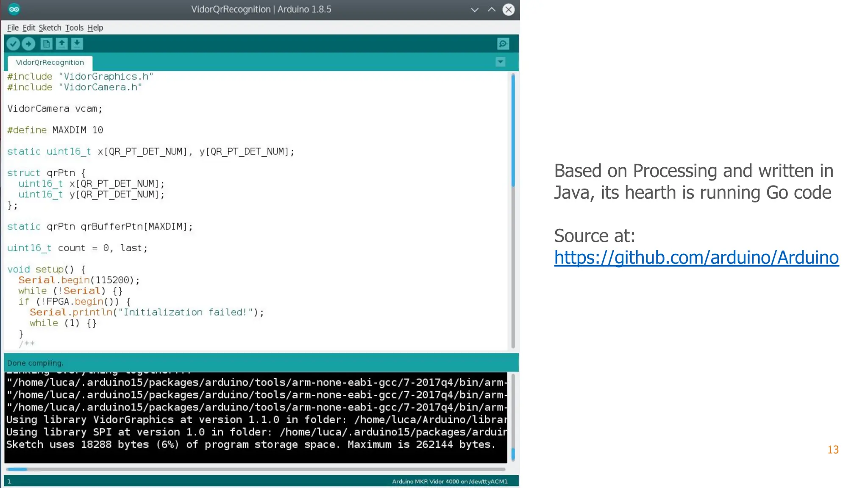Open the Serial Monitor magnifier icon
The width and height of the screenshot is (868, 488).
(x=503, y=44)
